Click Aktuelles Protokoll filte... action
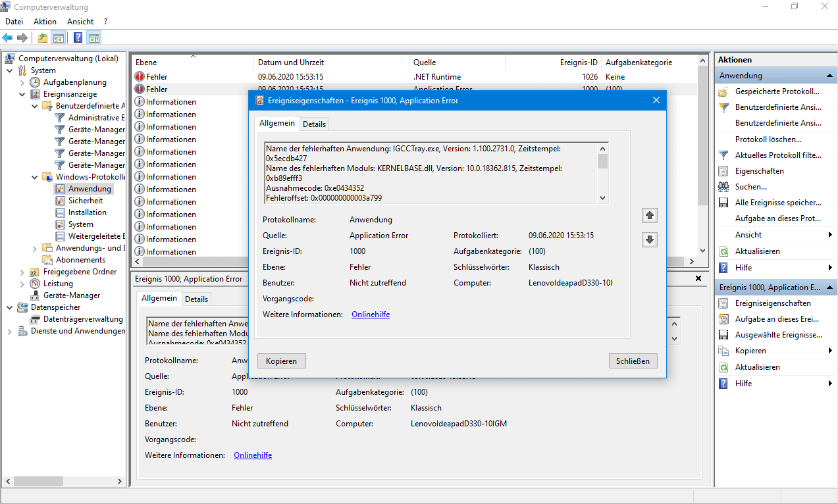This screenshot has height=504, width=838. (x=778, y=155)
